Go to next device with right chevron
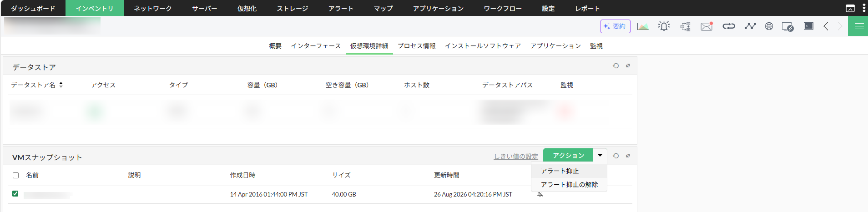This screenshot has width=868, height=212. 840,26
